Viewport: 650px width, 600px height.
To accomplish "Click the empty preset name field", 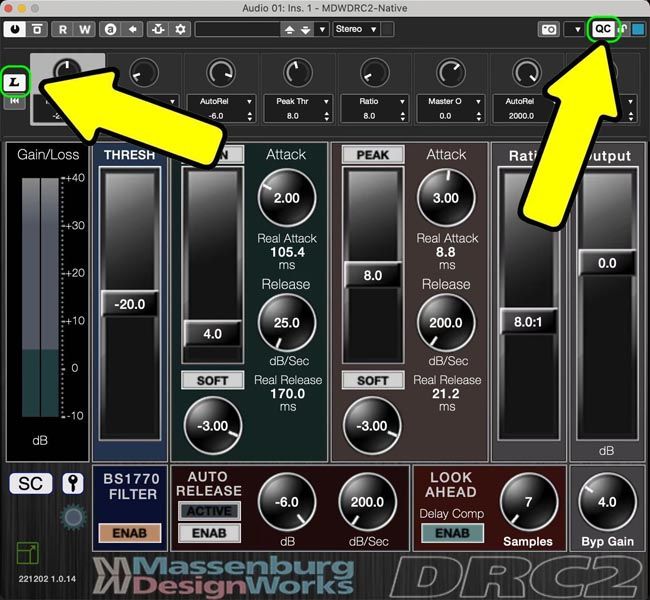I will click(238, 29).
